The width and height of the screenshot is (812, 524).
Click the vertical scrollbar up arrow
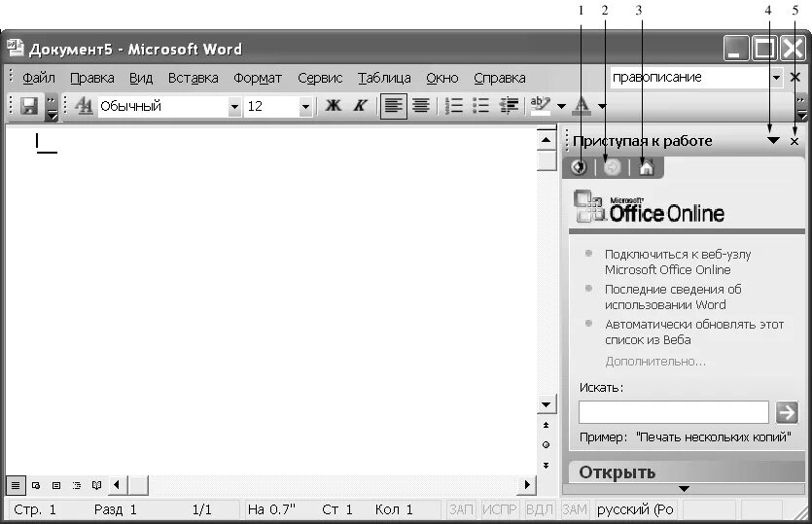pyautogui.click(x=546, y=140)
